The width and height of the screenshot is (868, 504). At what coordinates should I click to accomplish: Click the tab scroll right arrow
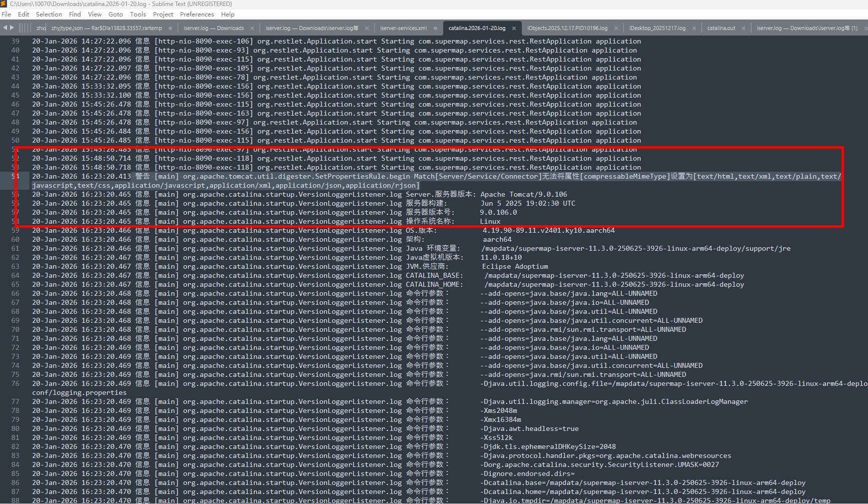click(x=12, y=28)
